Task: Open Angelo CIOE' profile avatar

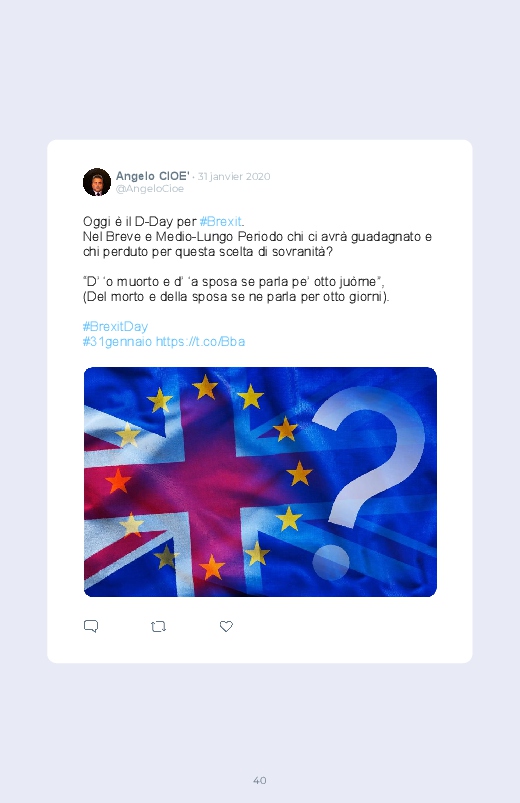Action: coord(97,182)
